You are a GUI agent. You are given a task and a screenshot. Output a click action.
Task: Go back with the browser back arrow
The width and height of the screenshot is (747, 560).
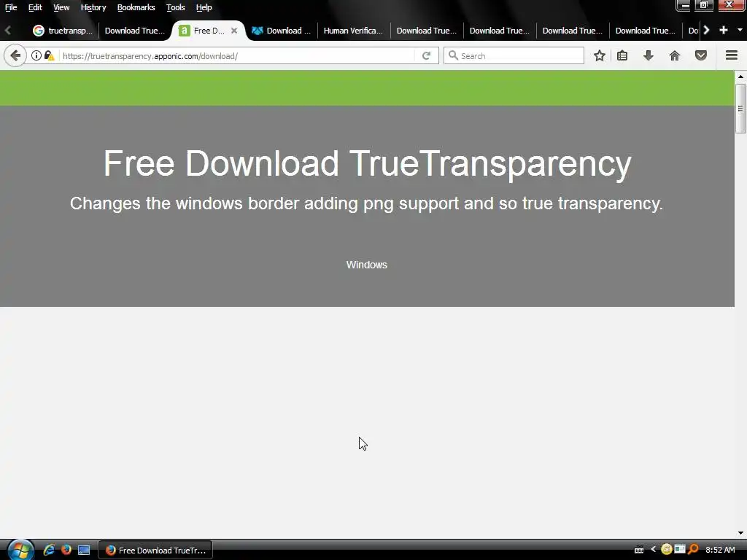[x=15, y=55]
